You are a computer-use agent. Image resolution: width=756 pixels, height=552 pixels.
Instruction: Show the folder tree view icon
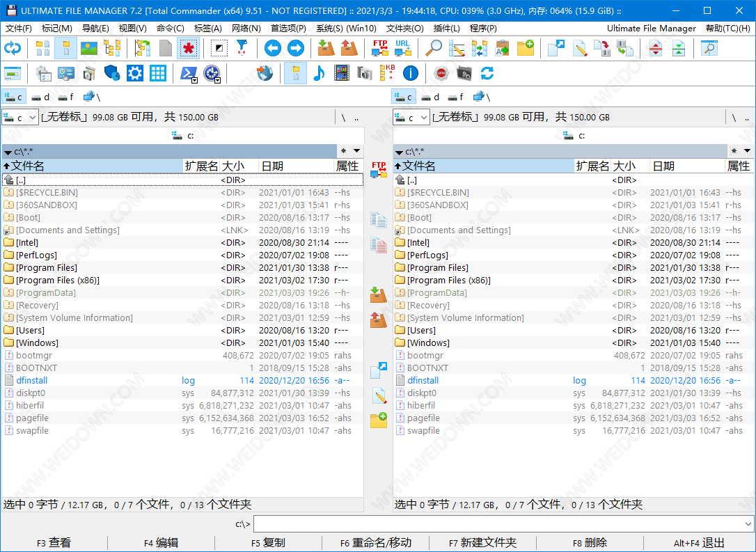pyautogui.click(x=112, y=48)
